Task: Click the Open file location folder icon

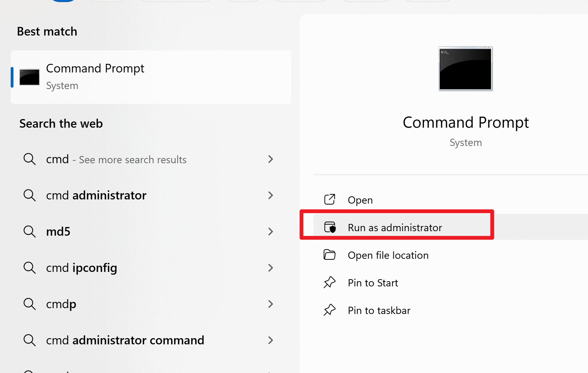Action: point(330,255)
